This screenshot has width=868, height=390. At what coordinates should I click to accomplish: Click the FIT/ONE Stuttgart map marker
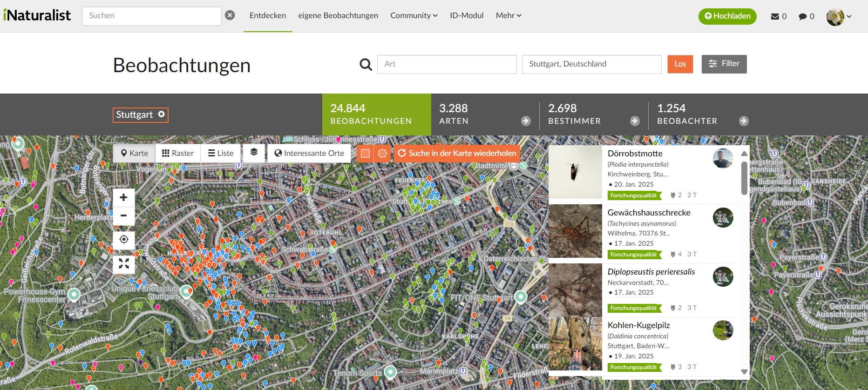coord(521,296)
